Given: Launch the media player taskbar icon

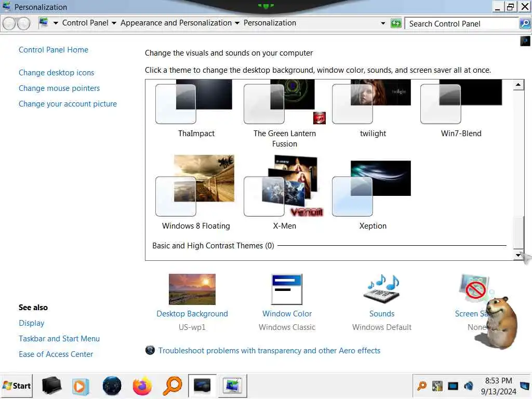Looking at the screenshot, I should point(81,387).
